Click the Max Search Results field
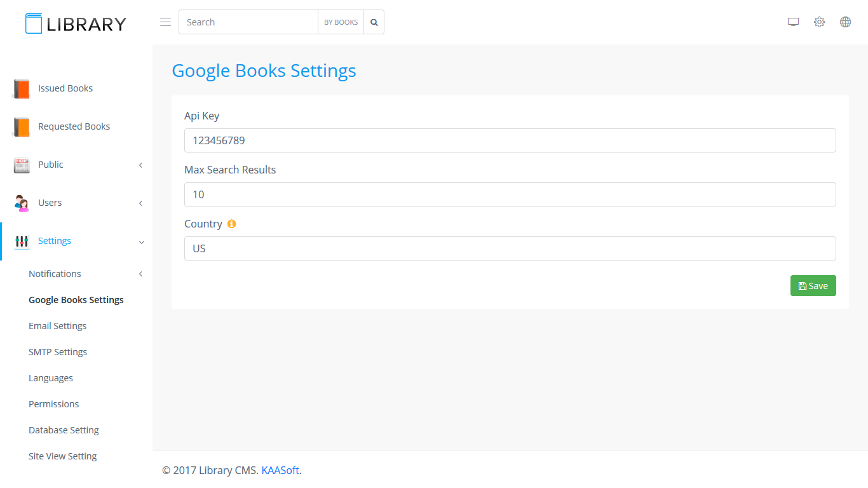 coord(510,194)
